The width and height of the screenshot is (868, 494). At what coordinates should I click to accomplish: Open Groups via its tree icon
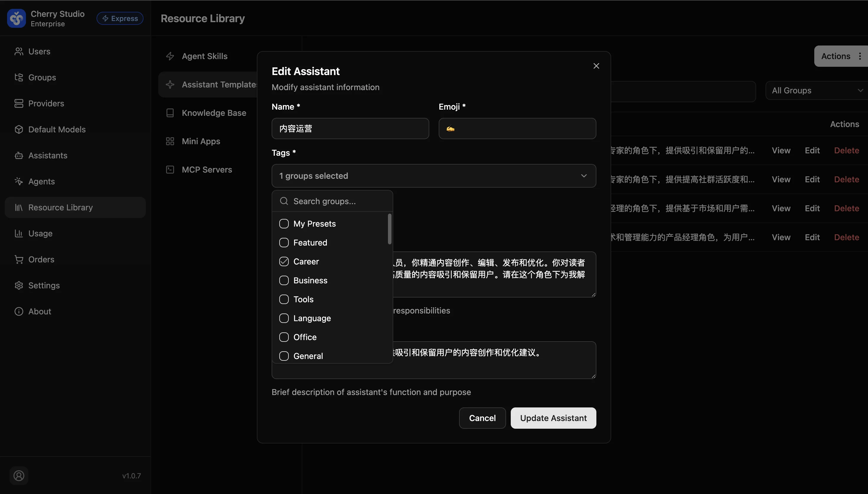click(x=19, y=77)
